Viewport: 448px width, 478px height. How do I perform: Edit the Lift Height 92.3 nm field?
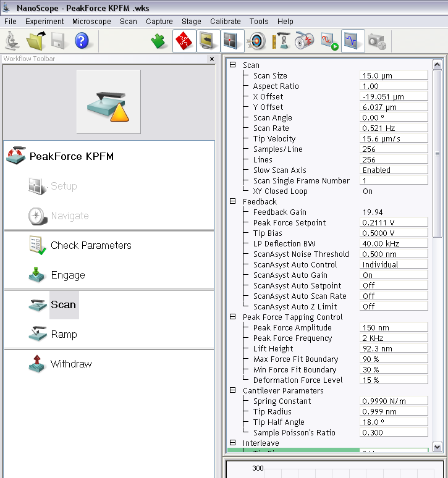(394, 348)
